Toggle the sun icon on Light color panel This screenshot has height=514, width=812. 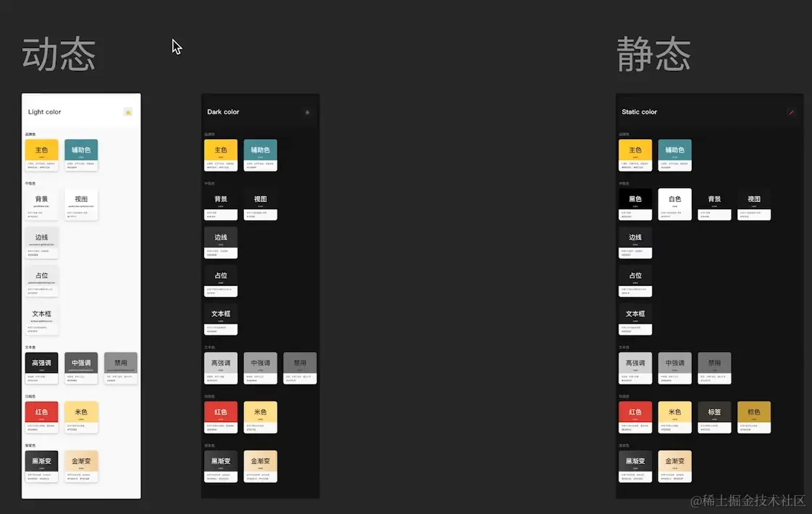[127, 113]
